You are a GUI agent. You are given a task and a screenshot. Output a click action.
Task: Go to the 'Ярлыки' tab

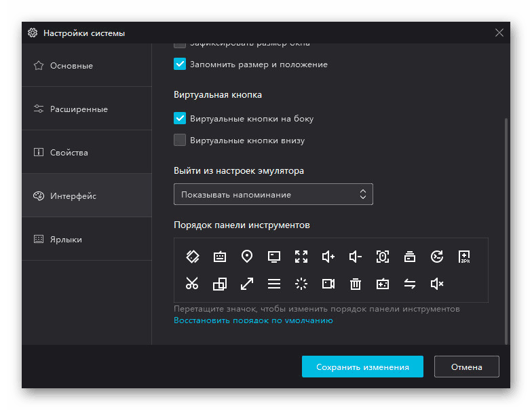point(66,240)
